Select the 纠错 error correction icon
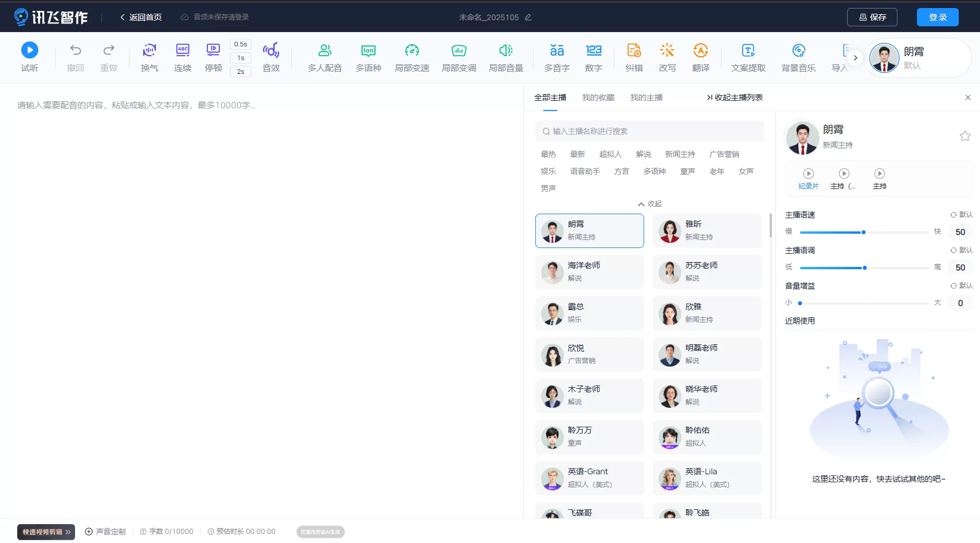Image resolution: width=980 pixels, height=543 pixels. coord(634,50)
